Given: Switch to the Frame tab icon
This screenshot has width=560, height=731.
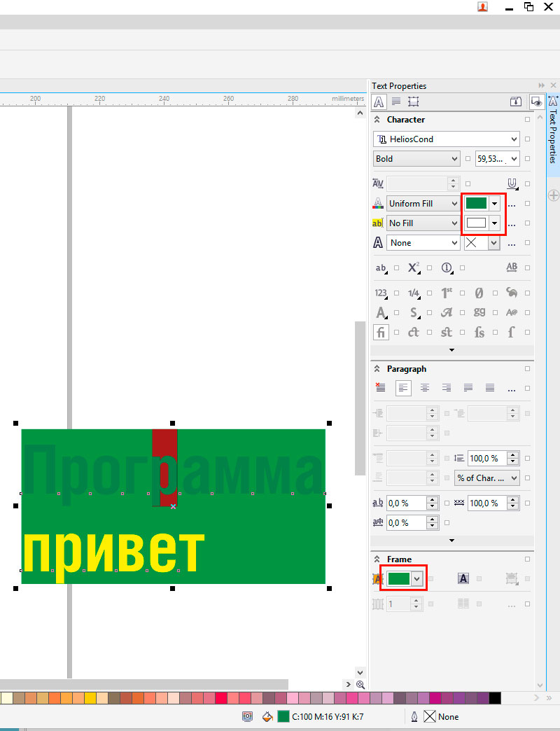Looking at the screenshot, I should pos(413,101).
